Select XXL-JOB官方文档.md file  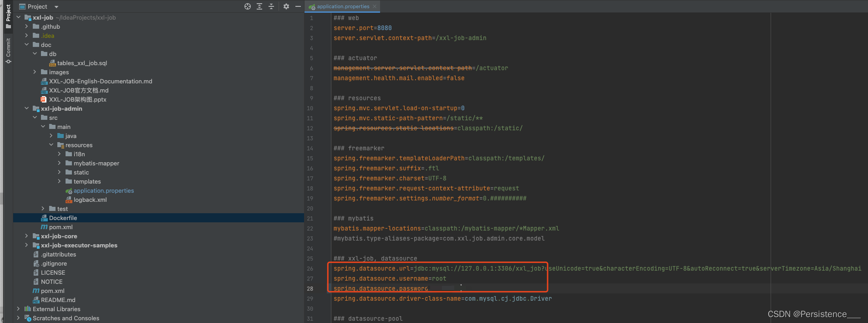[x=79, y=90]
